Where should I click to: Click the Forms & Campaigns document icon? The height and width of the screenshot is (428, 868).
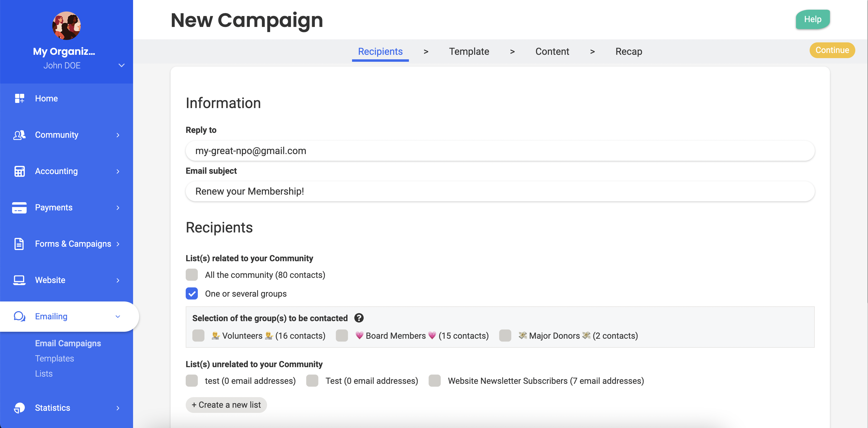click(19, 244)
